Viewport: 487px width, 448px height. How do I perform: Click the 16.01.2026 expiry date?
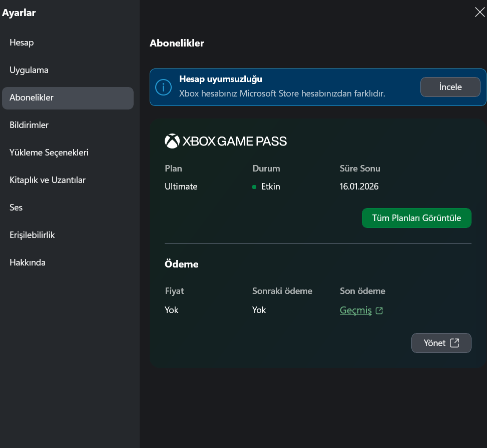pos(359,186)
